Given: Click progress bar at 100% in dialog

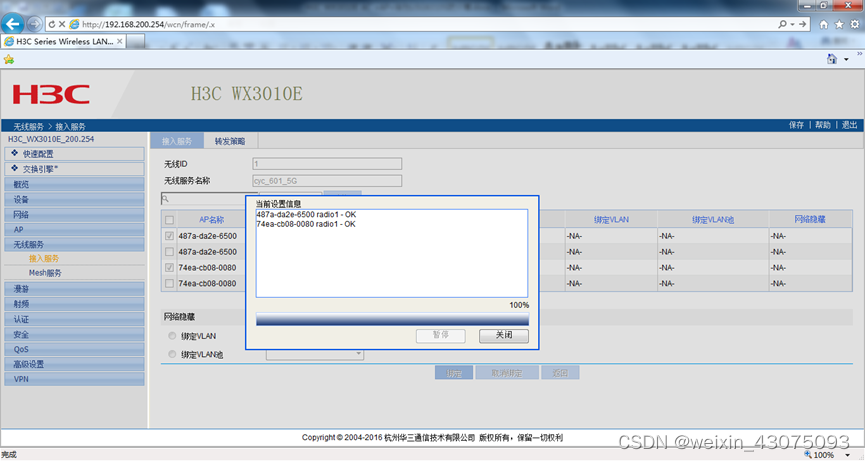Looking at the screenshot, I should coord(392,319).
